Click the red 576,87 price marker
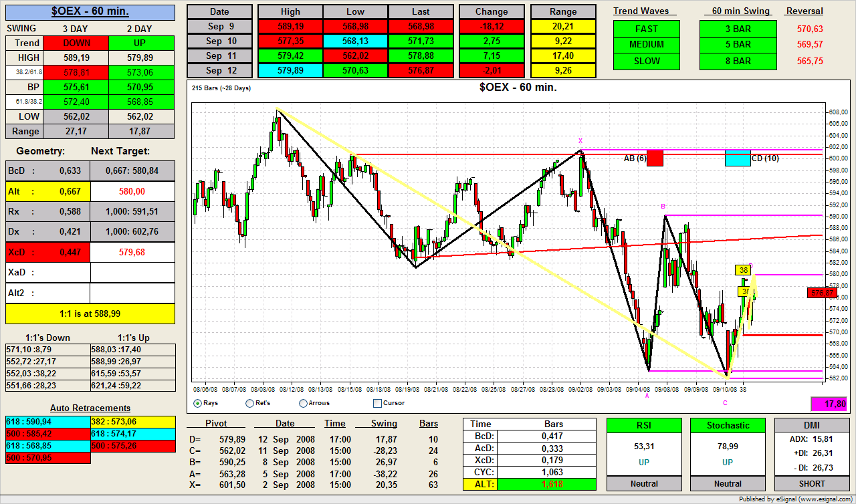The height and width of the screenshot is (504, 856). tap(822, 293)
